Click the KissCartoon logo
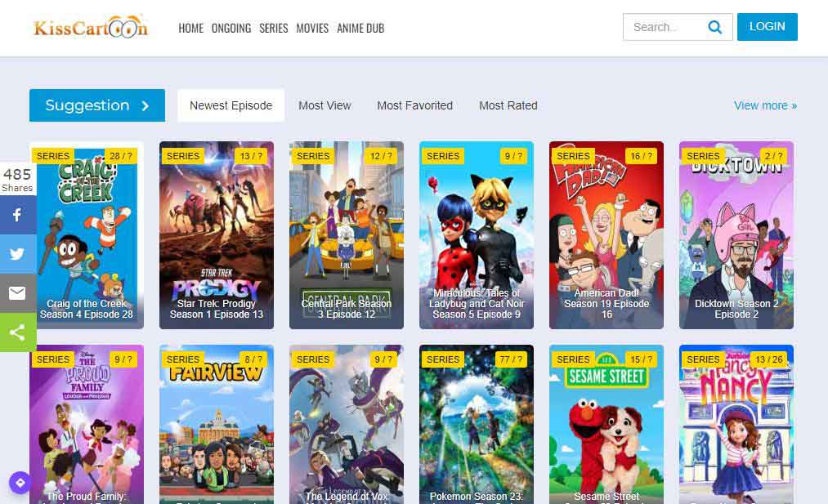Image resolution: width=828 pixels, height=504 pixels. pos(91,27)
